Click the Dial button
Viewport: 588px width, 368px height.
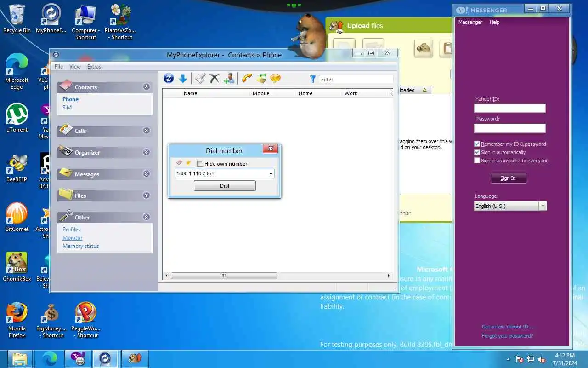click(x=225, y=186)
